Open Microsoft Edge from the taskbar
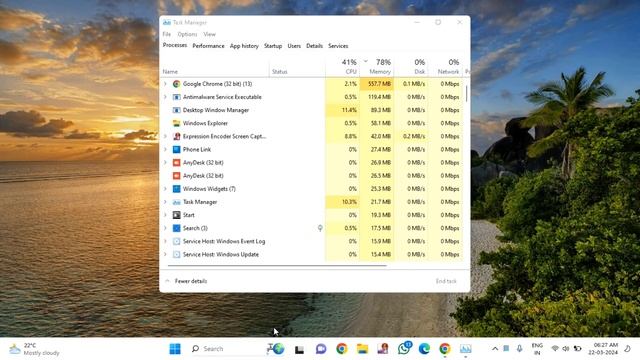Viewport: 640px width, 360px height. pos(424,349)
